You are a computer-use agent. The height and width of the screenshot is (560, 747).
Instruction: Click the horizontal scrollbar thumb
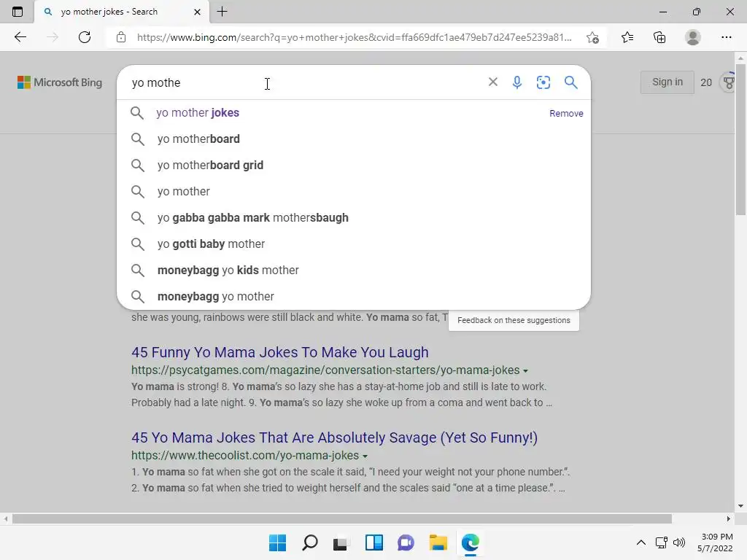tap(341, 518)
